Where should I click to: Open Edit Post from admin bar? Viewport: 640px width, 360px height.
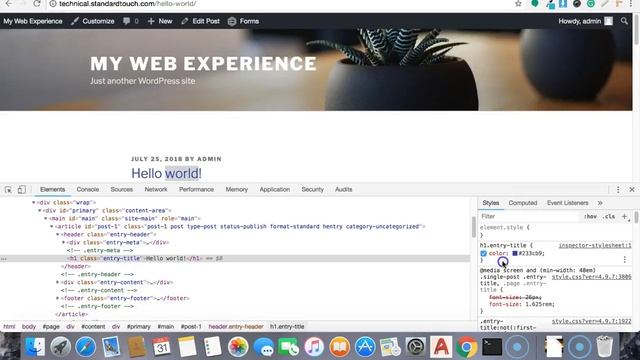pos(200,21)
